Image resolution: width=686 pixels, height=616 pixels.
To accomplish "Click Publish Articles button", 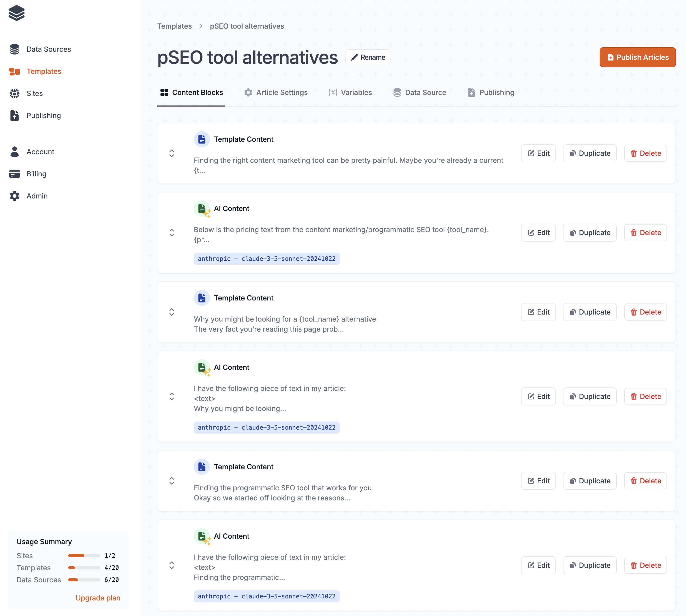I will [x=637, y=57].
